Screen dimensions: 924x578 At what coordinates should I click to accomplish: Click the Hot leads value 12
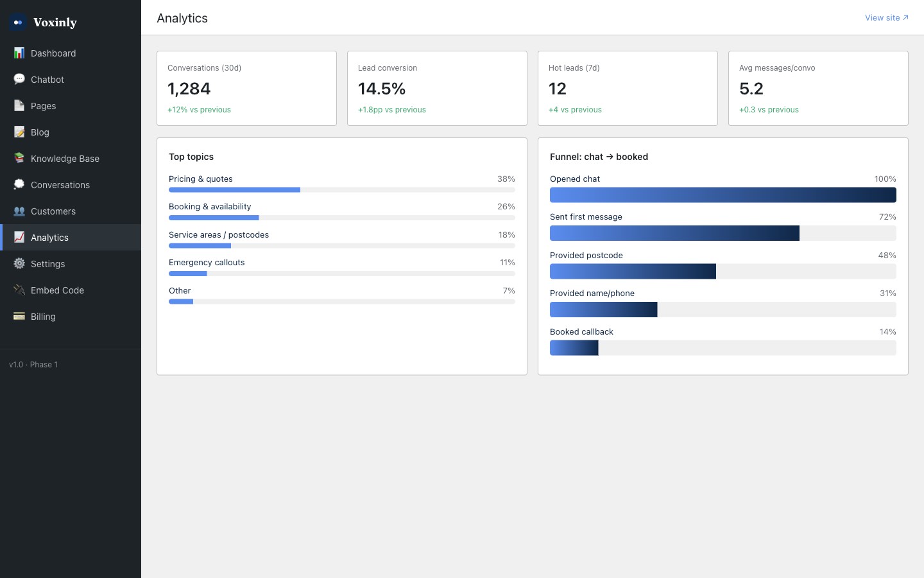point(558,89)
